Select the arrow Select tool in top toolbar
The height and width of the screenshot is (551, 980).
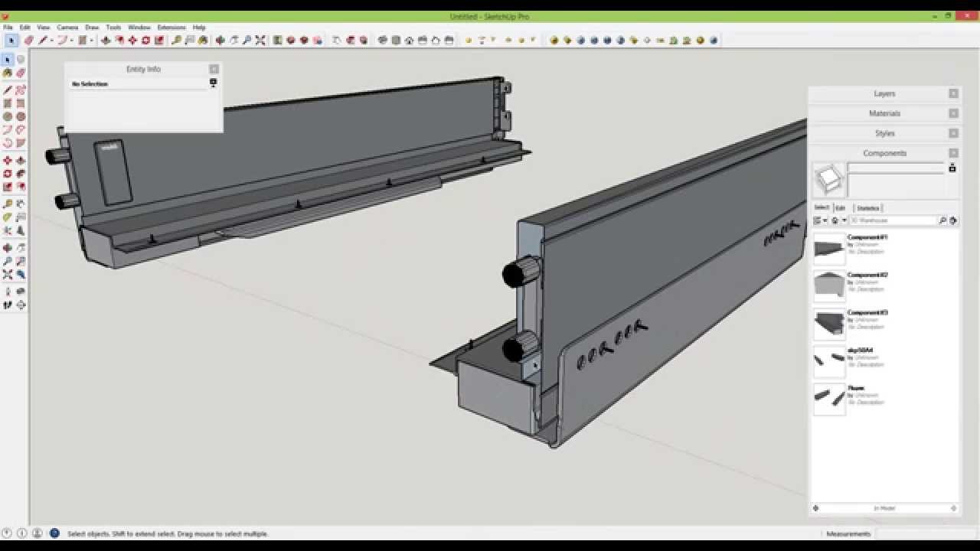11,41
